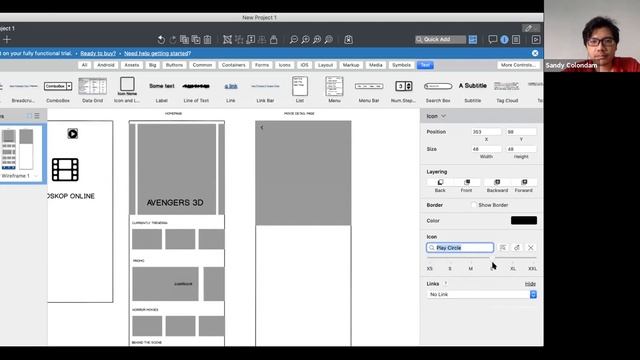
Task: Add the Menu Bar control
Action: 369,90
